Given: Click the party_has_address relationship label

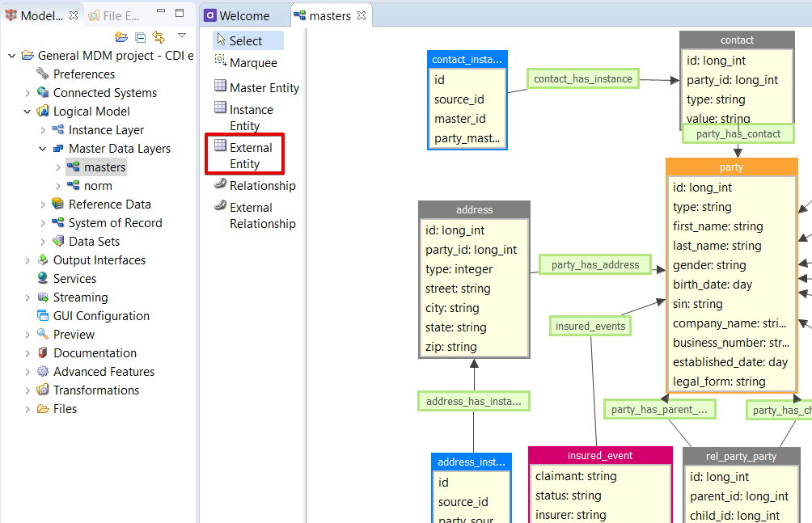Looking at the screenshot, I should (594, 264).
